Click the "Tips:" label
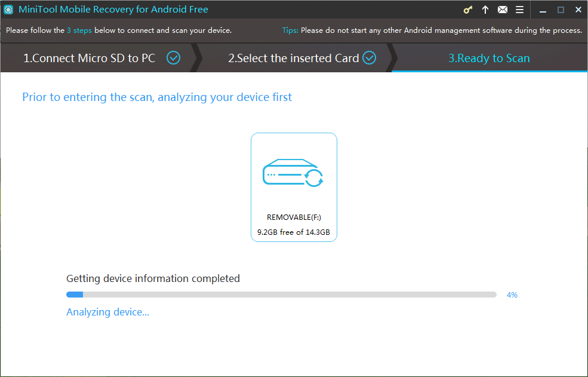 coord(290,30)
